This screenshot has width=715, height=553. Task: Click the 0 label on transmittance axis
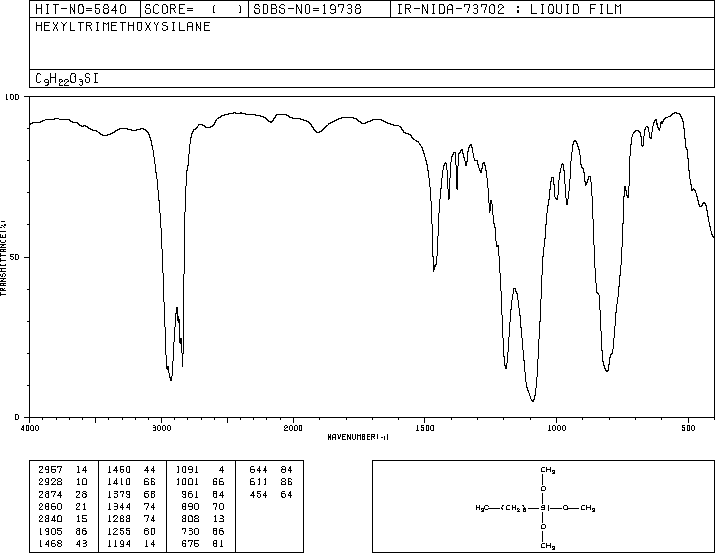[17, 417]
